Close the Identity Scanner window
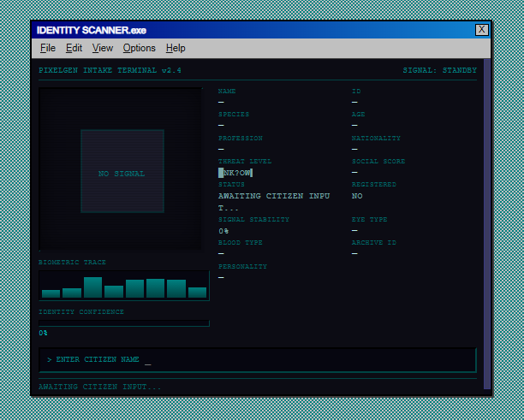This screenshot has height=420, width=524. tap(481, 30)
